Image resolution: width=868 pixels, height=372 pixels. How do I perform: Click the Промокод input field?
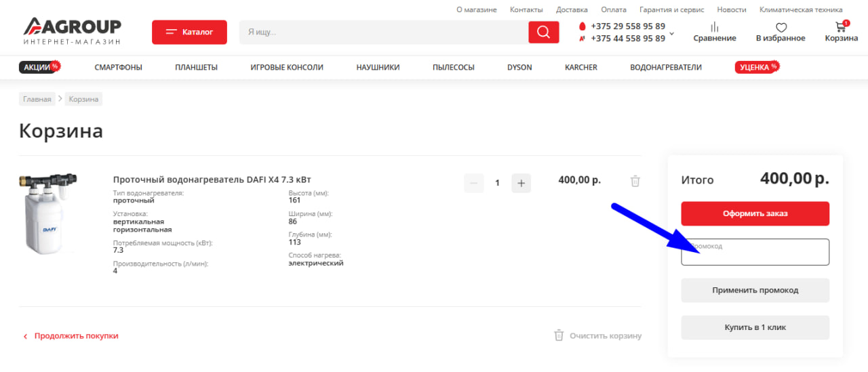(755, 251)
